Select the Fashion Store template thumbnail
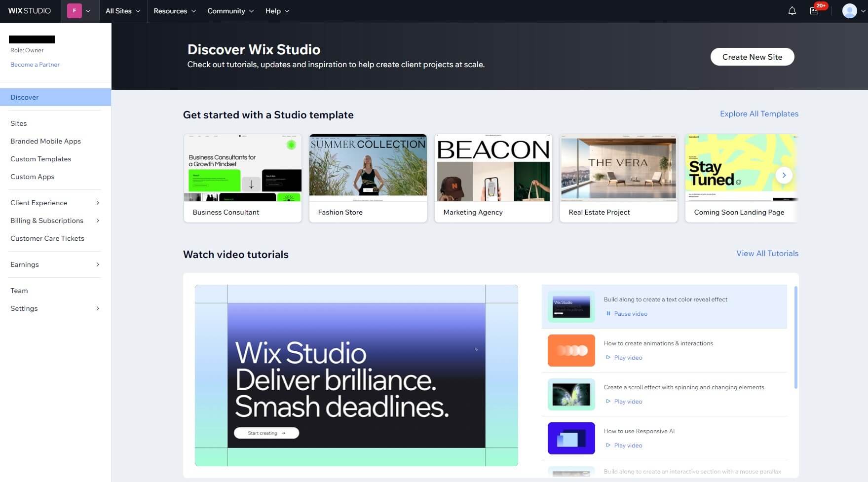The image size is (868, 482). click(368, 168)
